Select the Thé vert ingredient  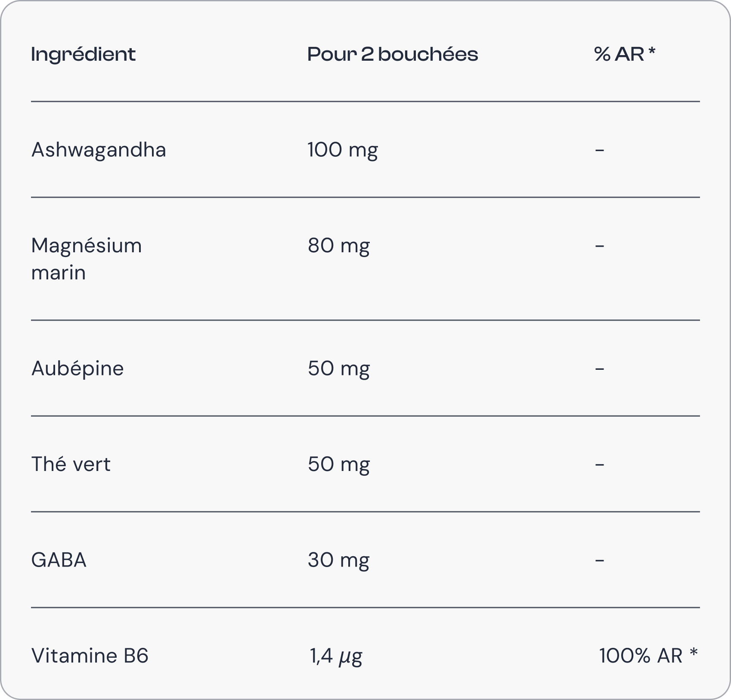[x=71, y=465]
